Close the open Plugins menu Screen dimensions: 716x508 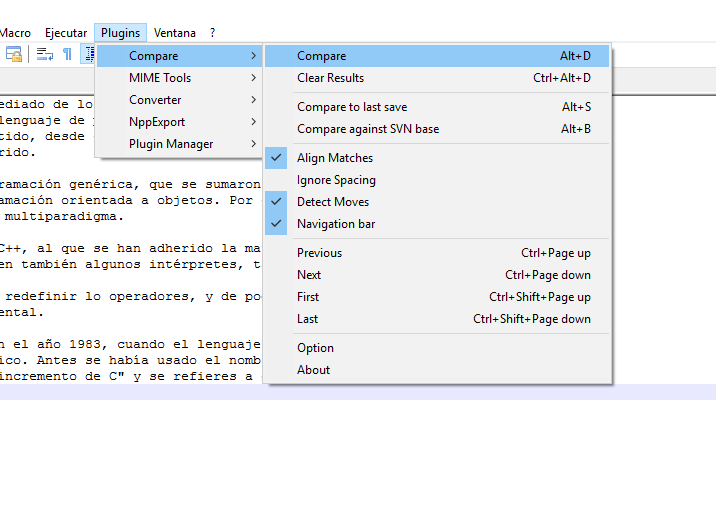(x=121, y=33)
